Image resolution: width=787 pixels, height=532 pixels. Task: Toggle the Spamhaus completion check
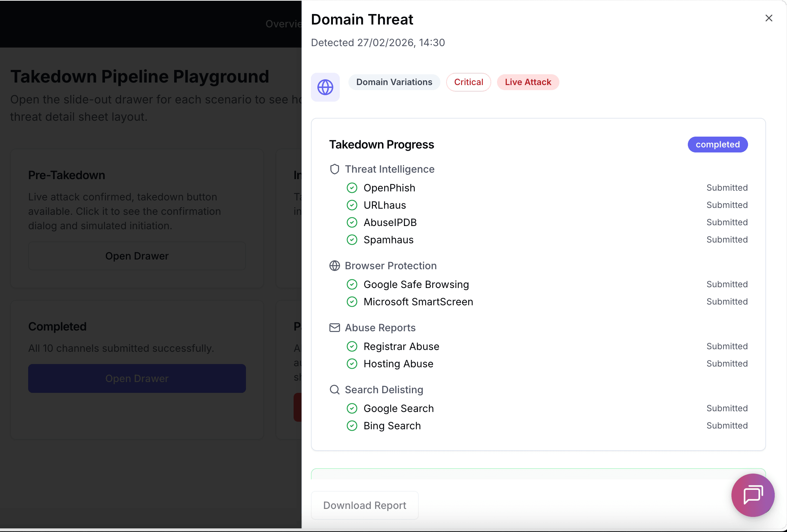pos(352,240)
